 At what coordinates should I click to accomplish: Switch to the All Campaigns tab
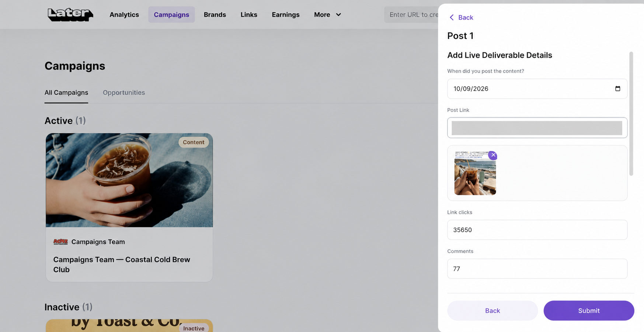(66, 93)
